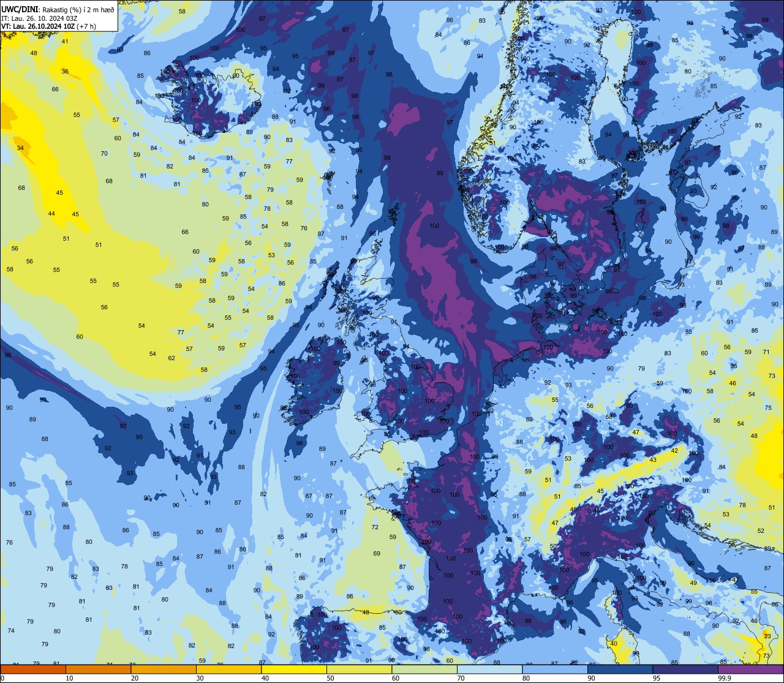
Task: Click the 'VT: Lau. 26.10.2024 10Z (+7 h)' line
Action: click(x=48, y=26)
